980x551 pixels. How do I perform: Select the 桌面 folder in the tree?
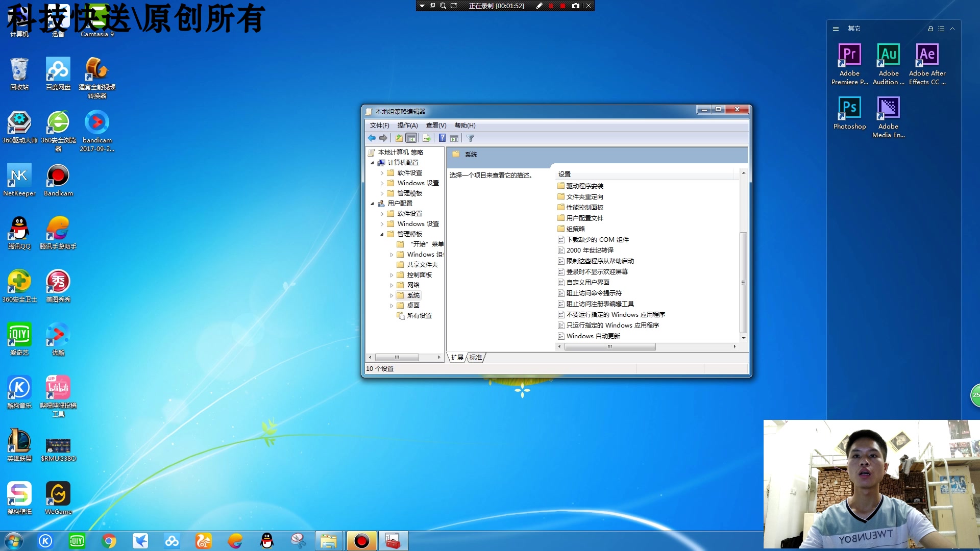point(413,306)
